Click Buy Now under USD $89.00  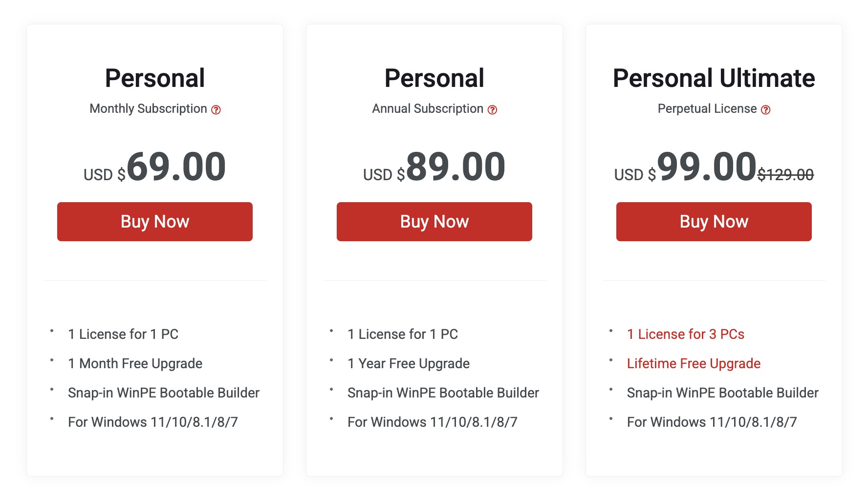pyautogui.click(x=434, y=222)
